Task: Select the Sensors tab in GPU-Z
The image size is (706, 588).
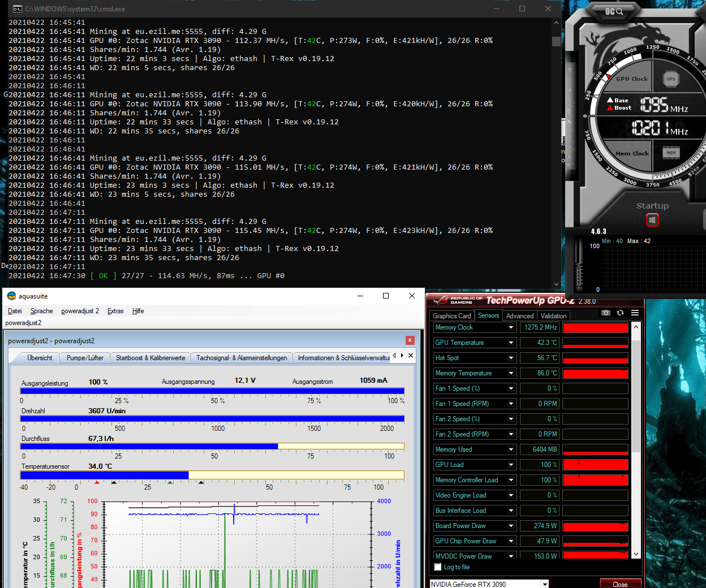Action: pos(488,315)
